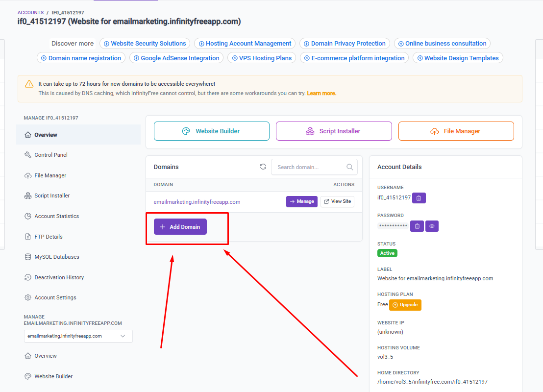The image size is (543, 392).
Task: Open File Manager orange button
Action: (x=456, y=131)
